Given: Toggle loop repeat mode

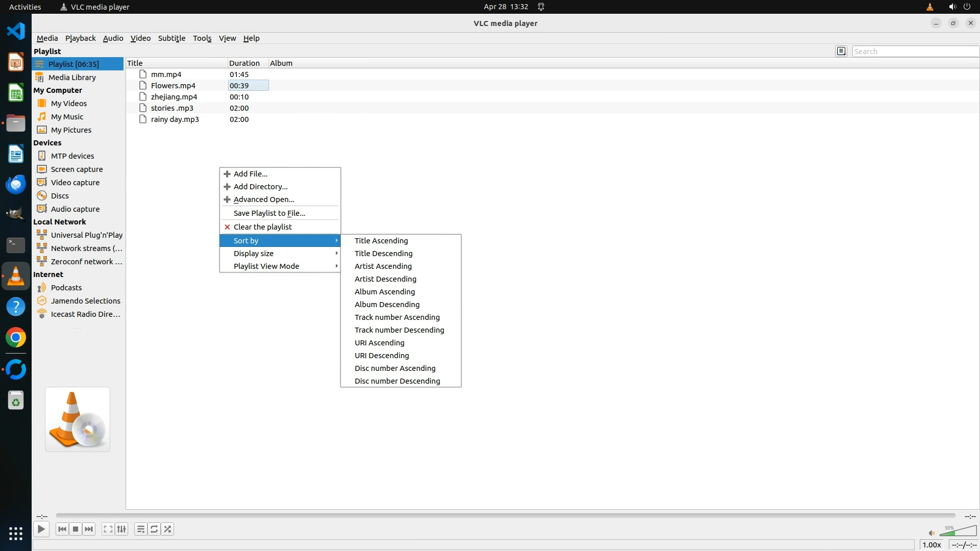Looking at the screenshot, I should click(x=154, y=529).
